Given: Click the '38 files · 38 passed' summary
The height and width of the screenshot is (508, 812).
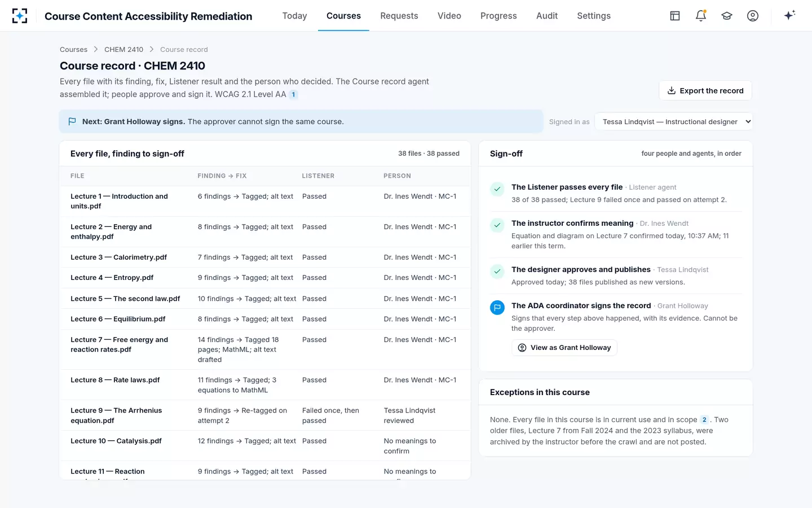Looking at the screenshot, I should pos(429,154).
